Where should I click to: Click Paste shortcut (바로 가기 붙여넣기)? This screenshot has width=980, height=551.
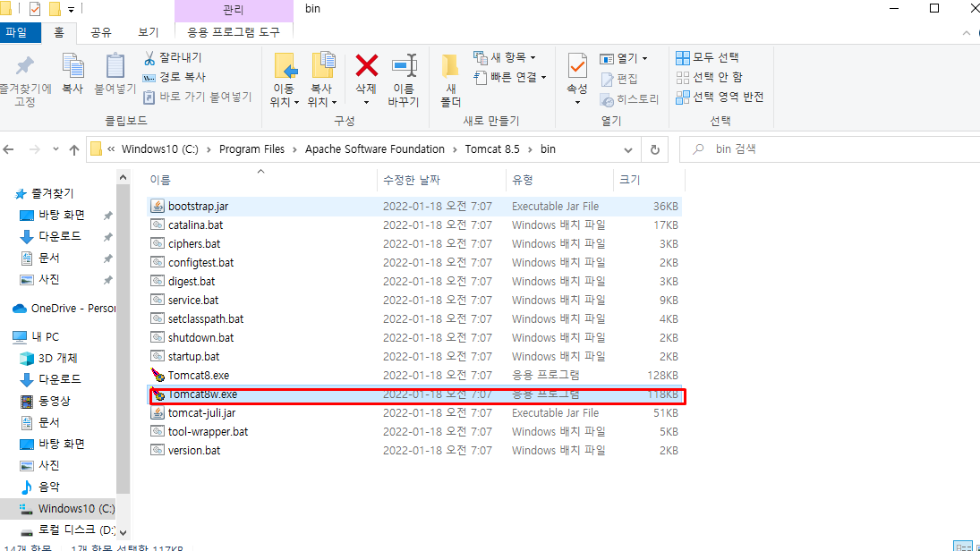tap(198, 97)
